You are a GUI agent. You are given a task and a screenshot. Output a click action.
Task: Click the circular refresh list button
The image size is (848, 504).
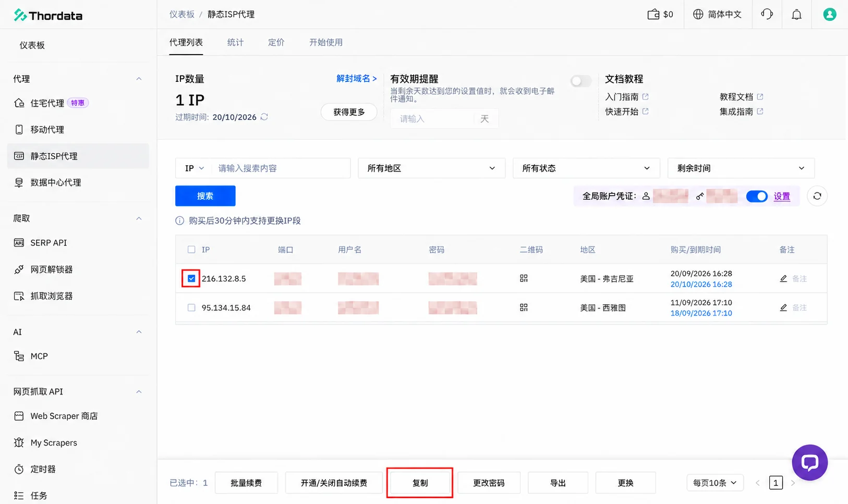[x=817, y=196]
